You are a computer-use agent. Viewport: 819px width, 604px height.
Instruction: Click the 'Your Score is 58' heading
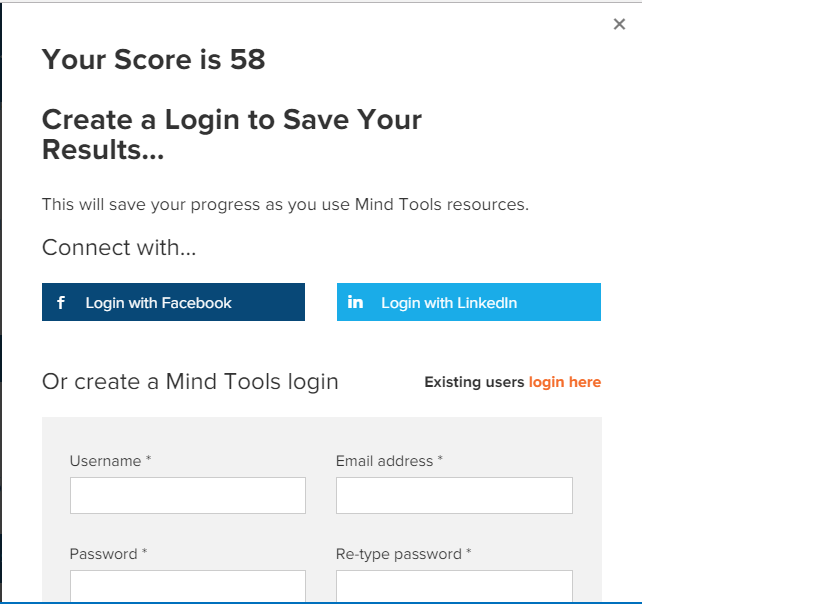[154, 59]
